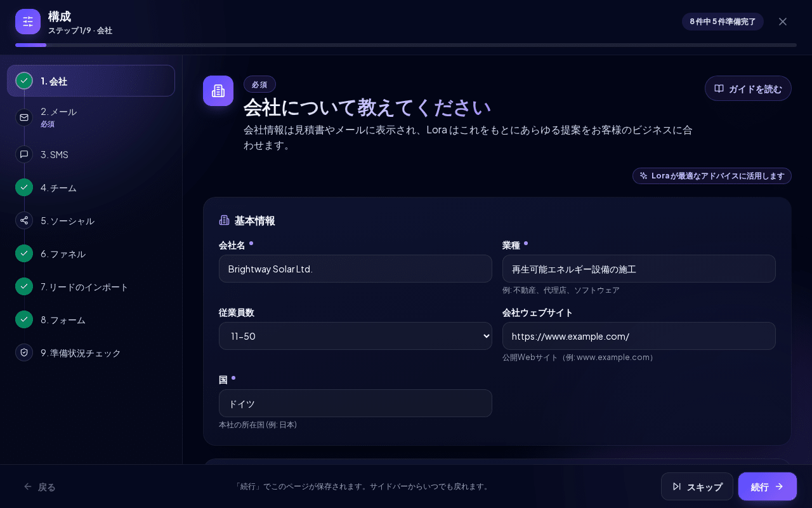
Task: Click the 構成 sliders icon in header
Action: (x=28, y=22)
